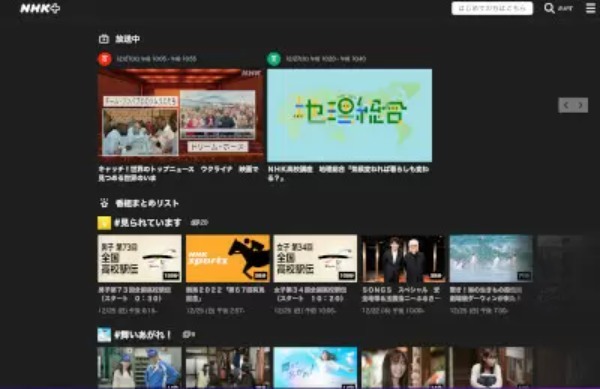Open the 男子 第73回 全国高校駅伝 thumbnail
Viewport: 600px width, 389px height.
pyautogui.click(x=139, y=259)
